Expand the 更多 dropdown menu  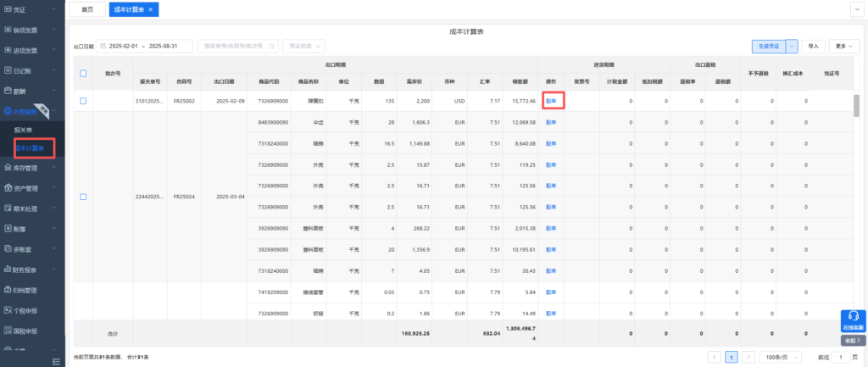pyautogui.click(x=843, y=46)
